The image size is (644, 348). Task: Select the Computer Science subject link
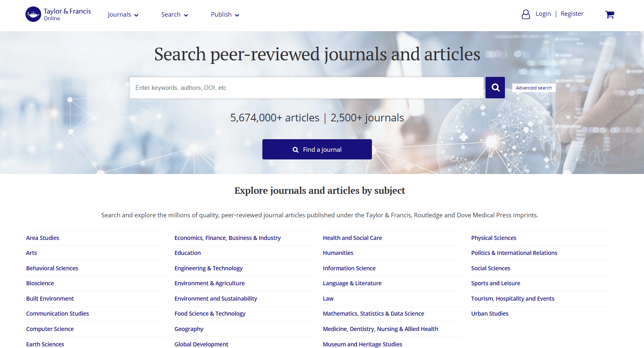point(50,329)
